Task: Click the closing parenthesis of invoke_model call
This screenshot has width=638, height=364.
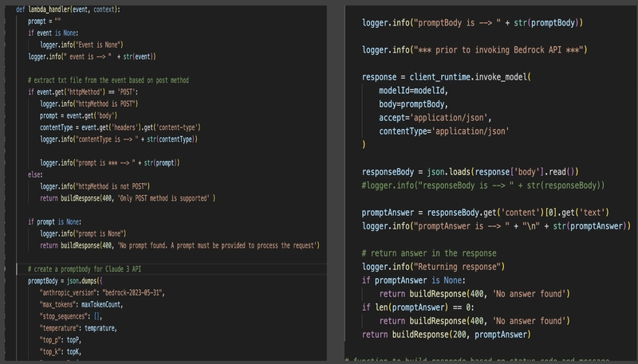Action: point(364,145)
